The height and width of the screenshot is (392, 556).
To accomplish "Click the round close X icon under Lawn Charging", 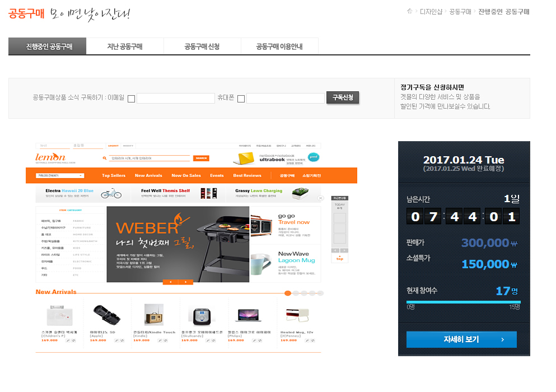I will pyautogui.click(x=321, y=198).
